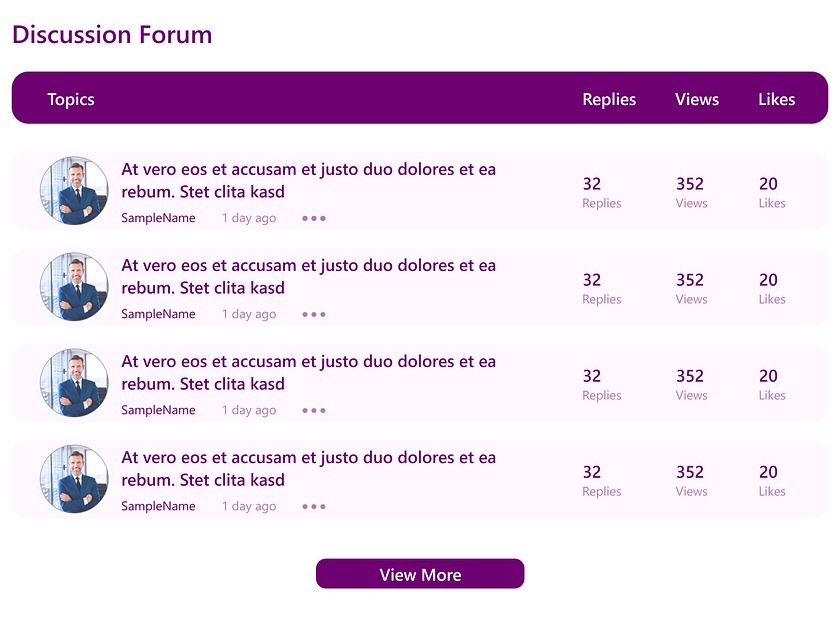Image resolution: width=840 pixels, height=630 pixels.
Task: Click the View More button
Action: tap(420, 574)
